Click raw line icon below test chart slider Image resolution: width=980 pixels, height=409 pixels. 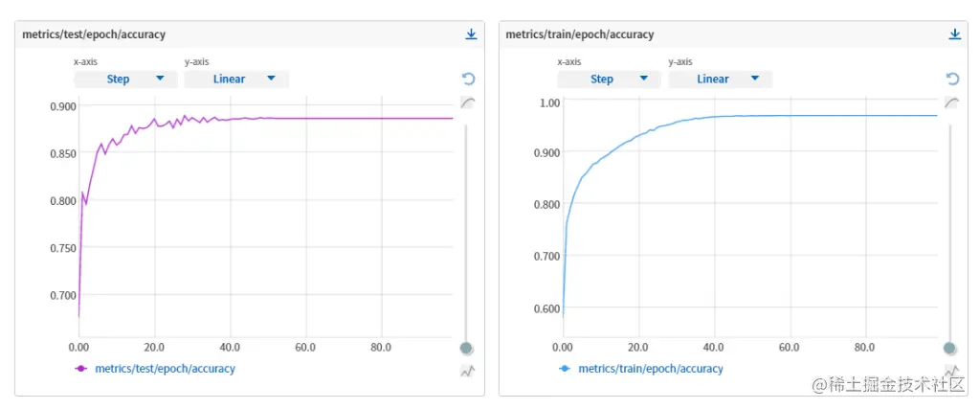[467, 372]
